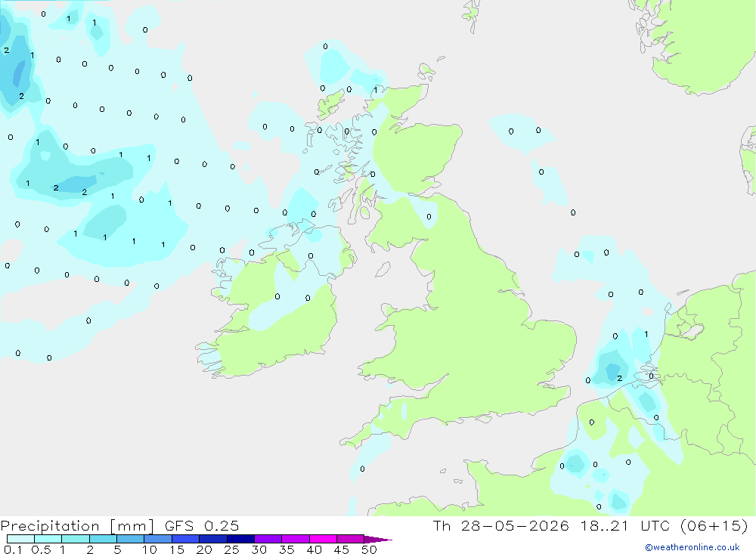Click legend tick label '0.1'
The image size is (756, 554).
pos(13,549)
